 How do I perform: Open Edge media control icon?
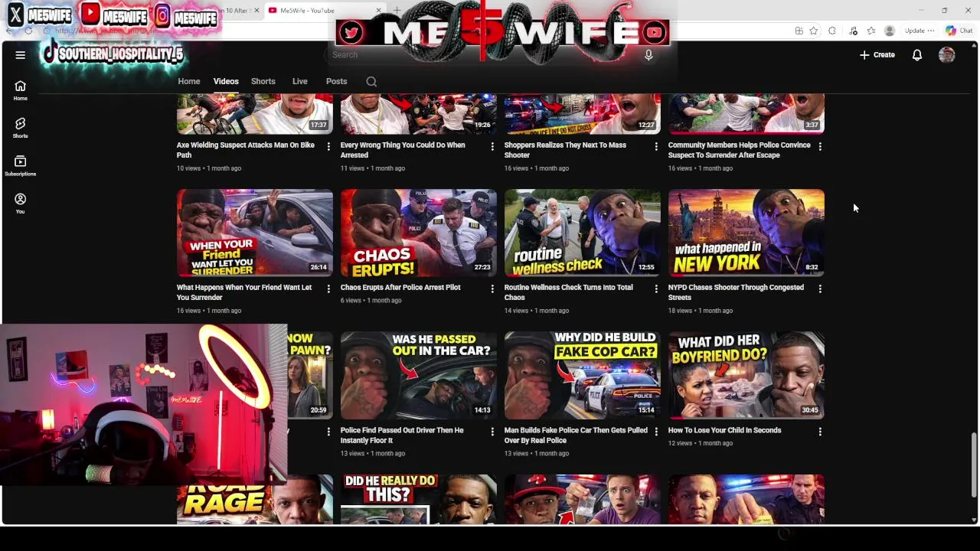point(853,31)
